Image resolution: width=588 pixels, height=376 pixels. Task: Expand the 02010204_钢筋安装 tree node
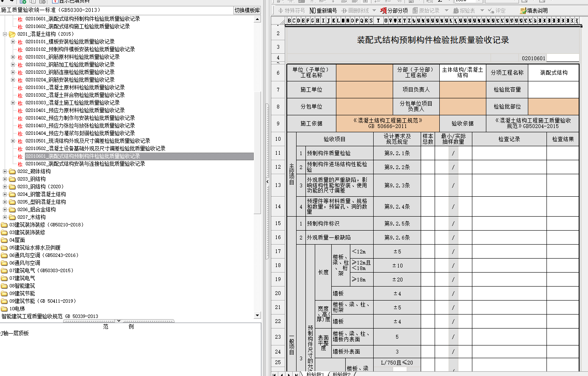point(13,80)
